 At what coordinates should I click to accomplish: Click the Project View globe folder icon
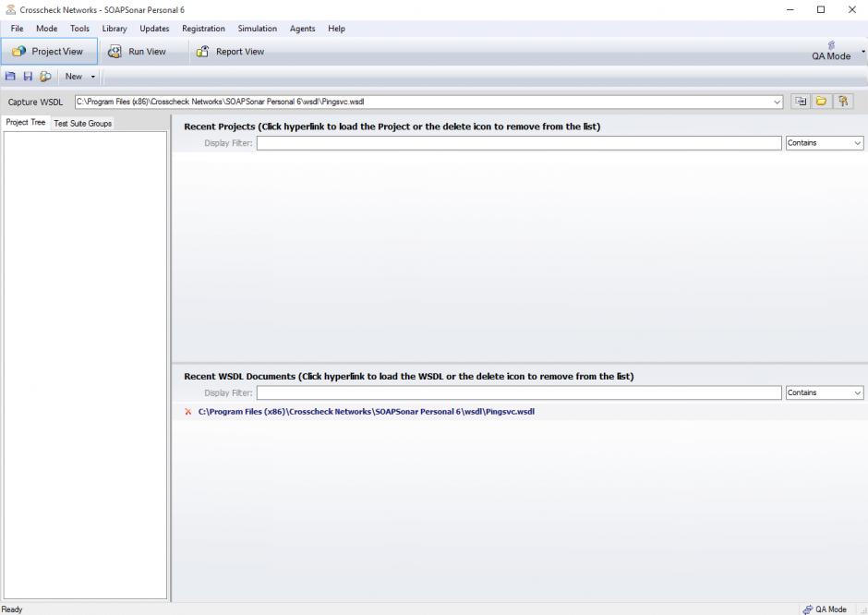[18, 52]
